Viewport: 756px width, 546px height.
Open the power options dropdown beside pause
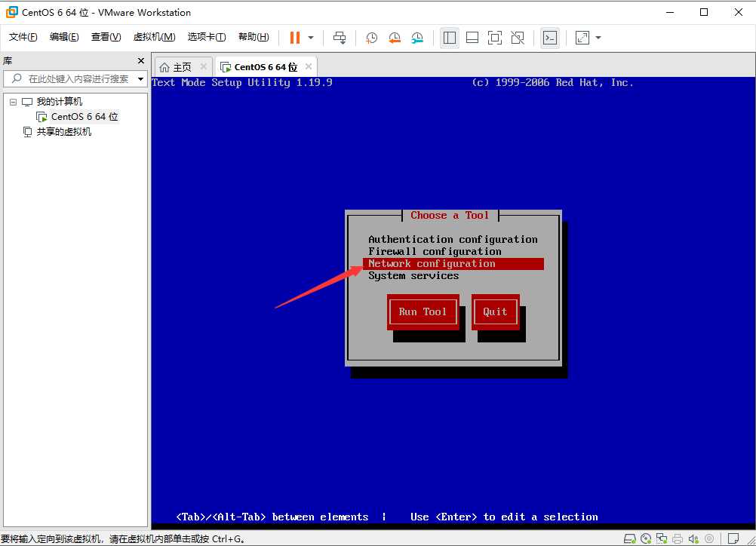point(311,38)
